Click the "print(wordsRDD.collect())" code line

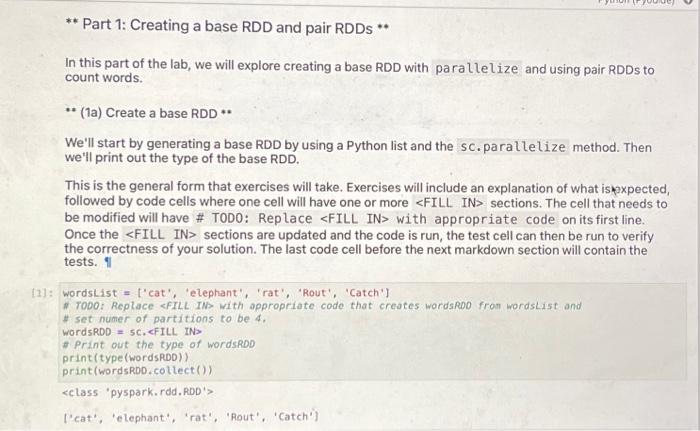coord(137,371)
